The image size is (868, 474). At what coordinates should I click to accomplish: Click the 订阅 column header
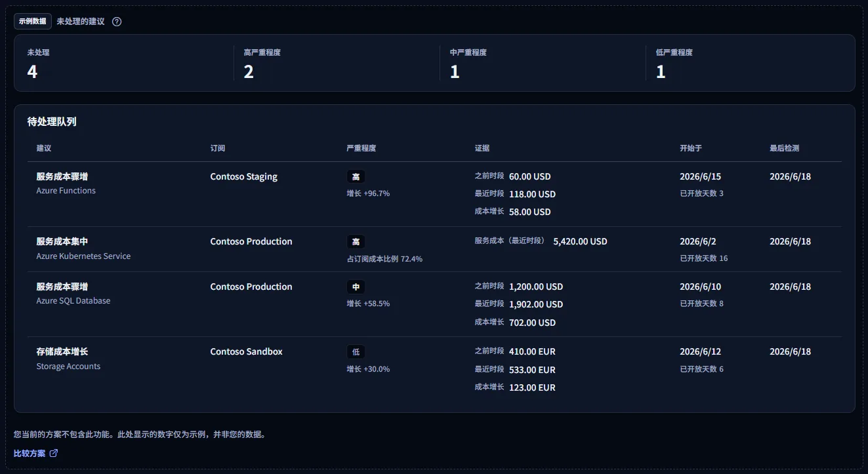tap(218, 148)
